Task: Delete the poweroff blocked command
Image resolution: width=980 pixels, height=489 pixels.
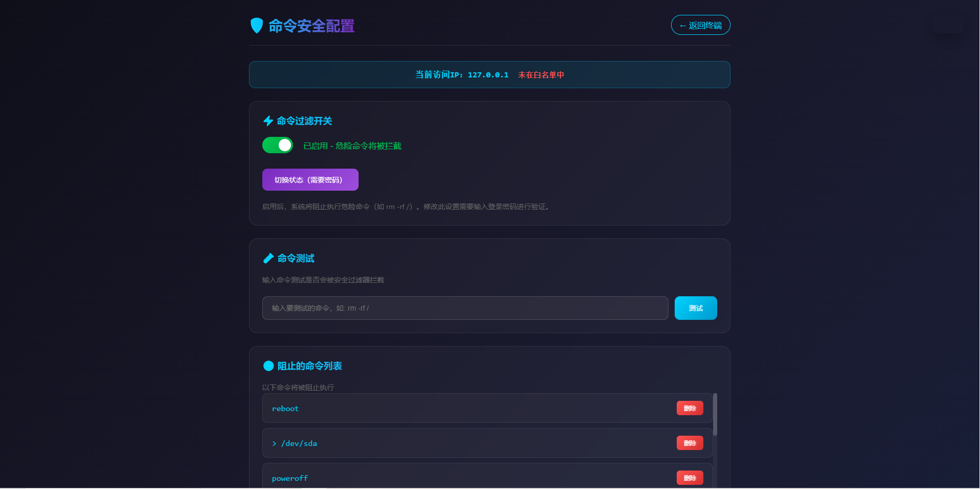Action: [x=690, y=478]
